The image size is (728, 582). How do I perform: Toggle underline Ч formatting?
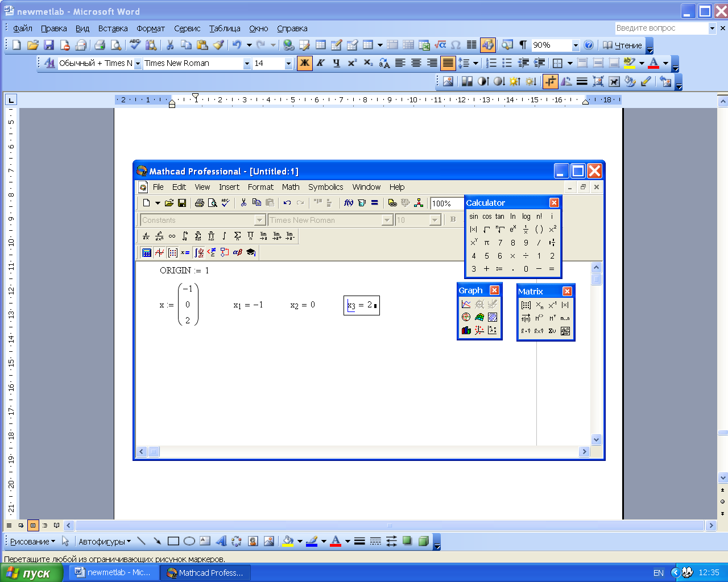[337, 63]
